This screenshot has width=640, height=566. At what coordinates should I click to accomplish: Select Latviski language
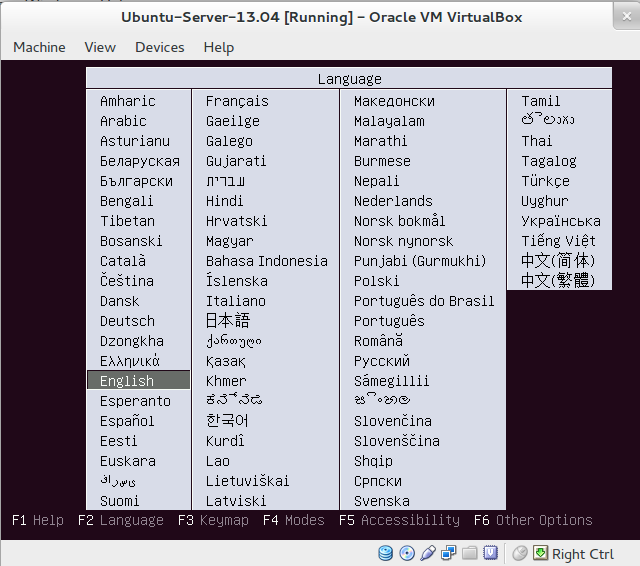(236, 501)
